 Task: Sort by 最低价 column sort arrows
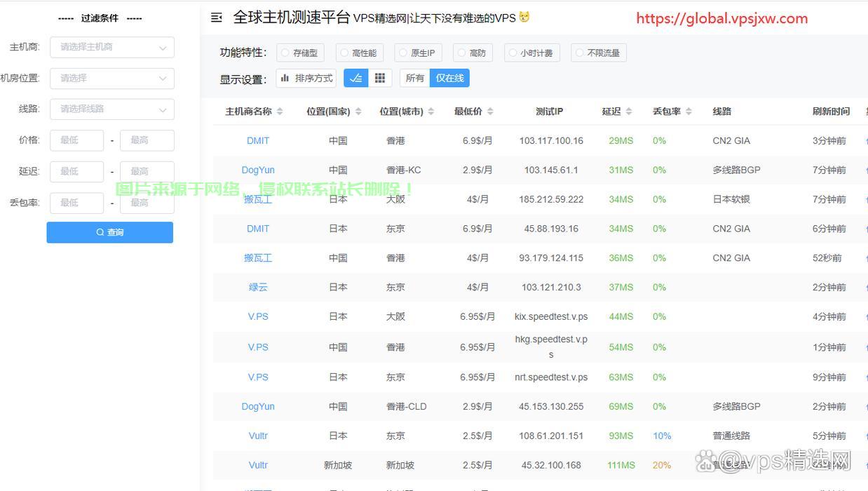point(490,112)
